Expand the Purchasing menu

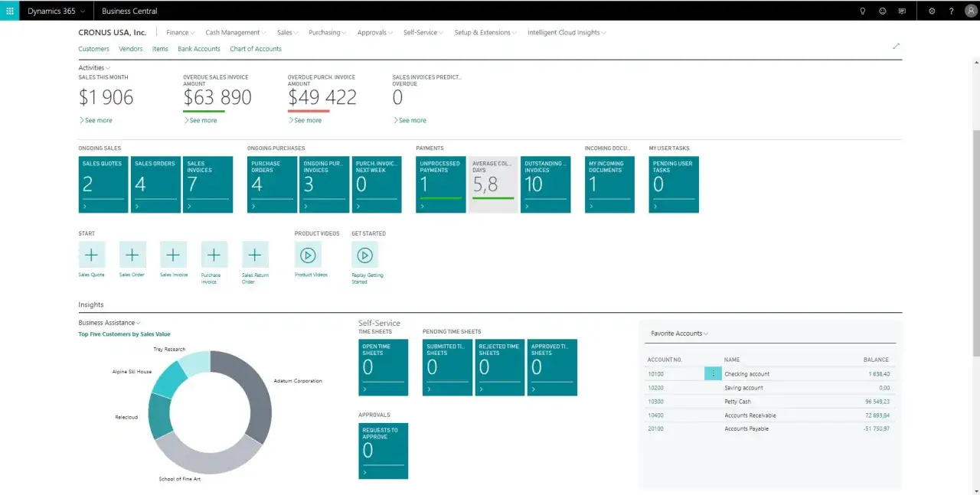point(328,33)
